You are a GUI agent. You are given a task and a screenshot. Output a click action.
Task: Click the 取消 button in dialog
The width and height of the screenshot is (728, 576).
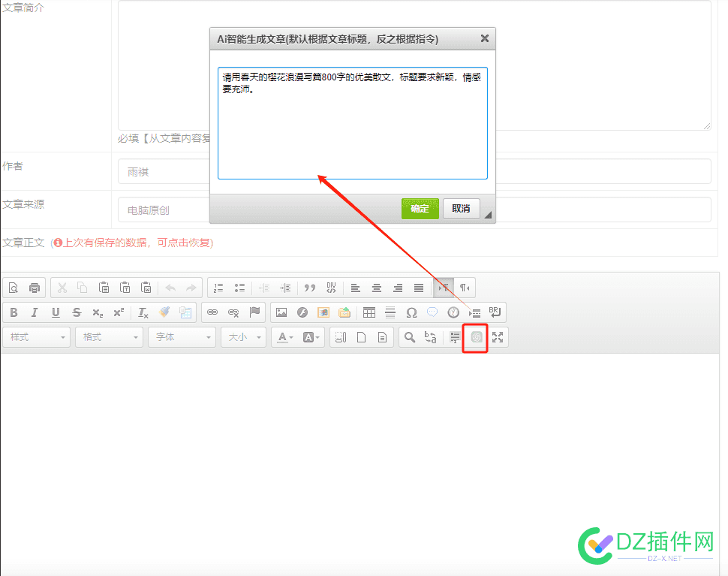coord(461,209)
